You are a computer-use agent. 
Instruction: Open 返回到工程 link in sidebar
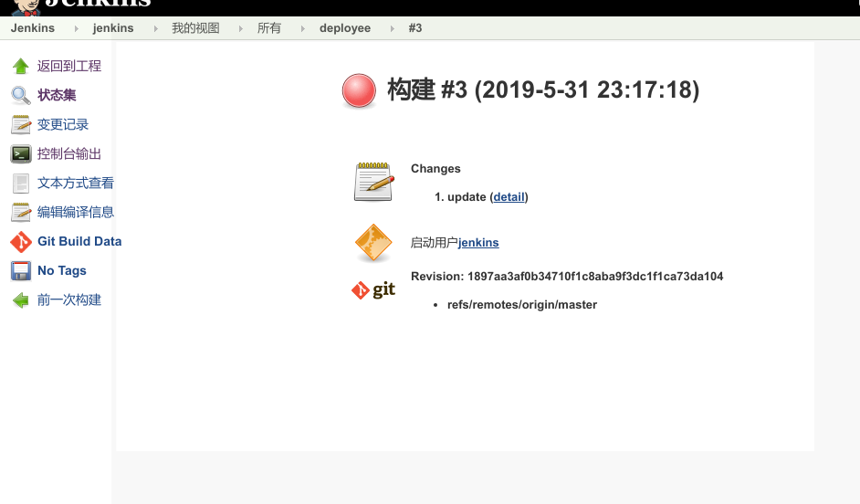69,67
